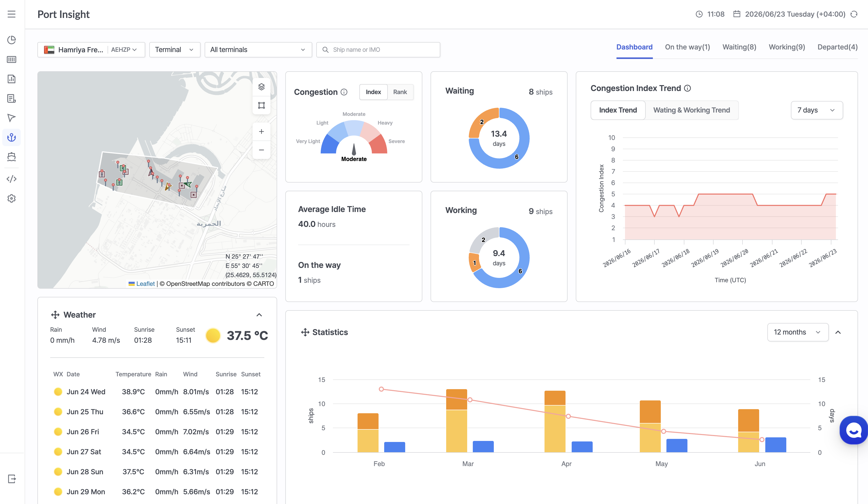Switch to the Waiting(8) tab
The width and height of the screenshot is (868, 504).
click(739, 47)
